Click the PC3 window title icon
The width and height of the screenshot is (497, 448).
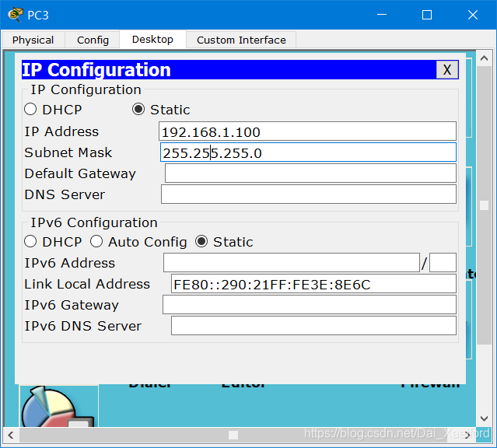[15, 14]
